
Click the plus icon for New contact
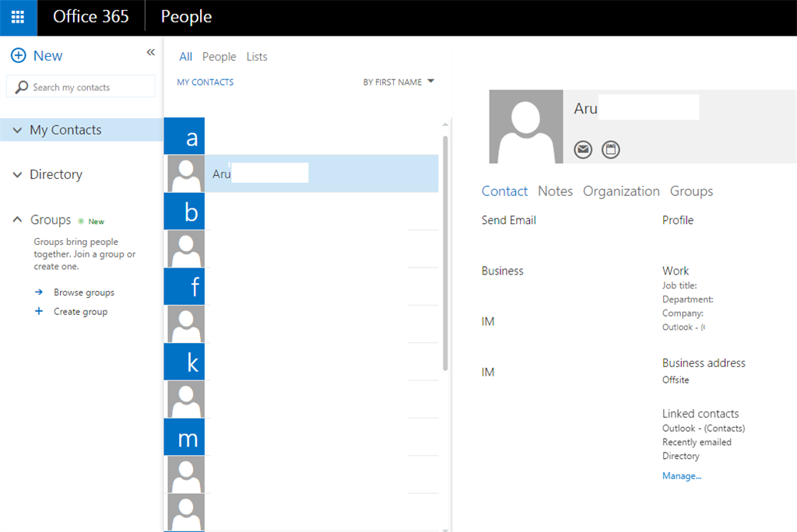(x=18, y=56)
